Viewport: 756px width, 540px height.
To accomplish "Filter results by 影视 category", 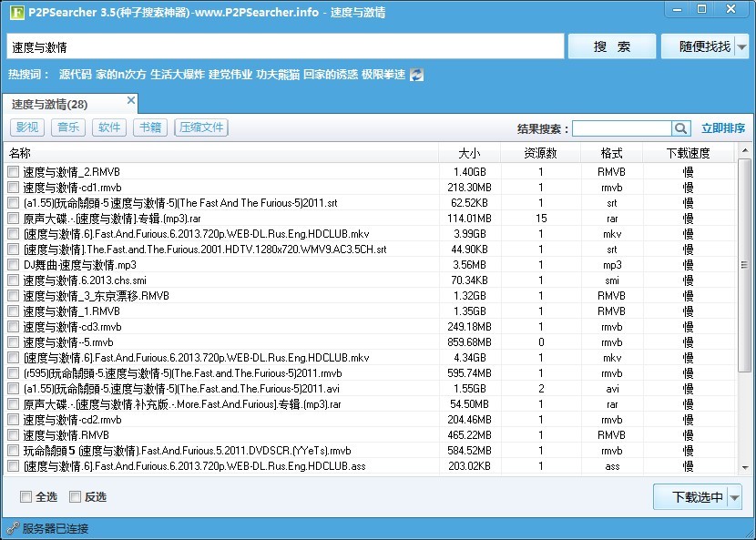I will [x=27, y=127].
